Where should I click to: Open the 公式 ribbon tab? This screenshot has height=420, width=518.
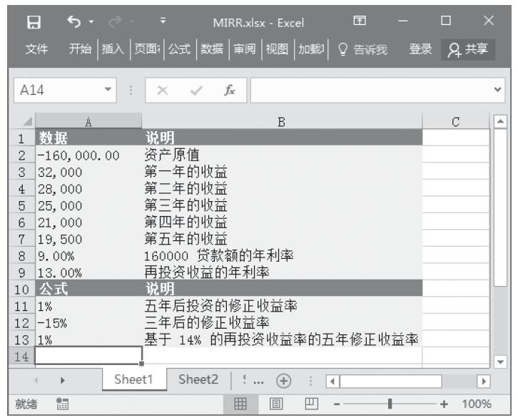179,49
